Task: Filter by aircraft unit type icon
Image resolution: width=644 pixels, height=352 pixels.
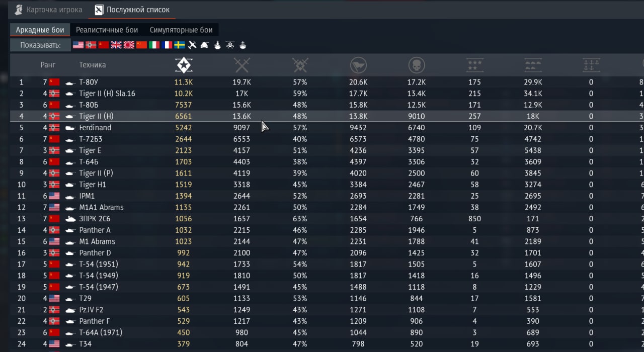Action: (x=192, y=45)
